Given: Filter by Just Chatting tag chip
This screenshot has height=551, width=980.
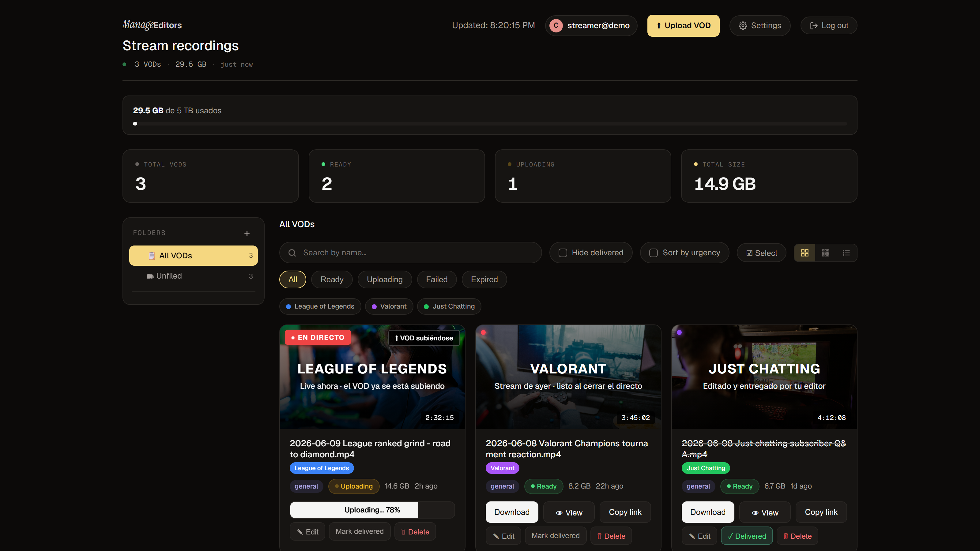Looking at the screenshot, I should (x=449, y=306).
